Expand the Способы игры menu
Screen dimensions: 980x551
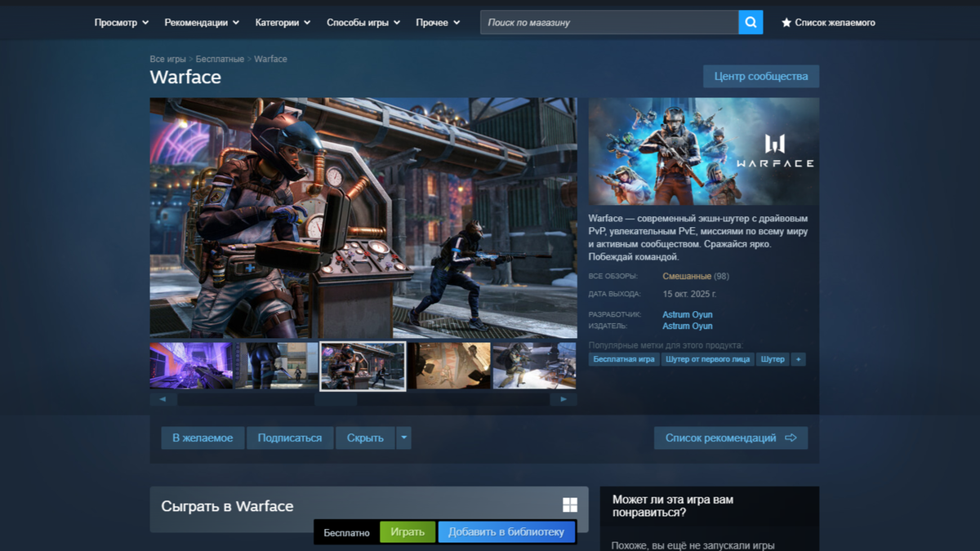[363, 23]
